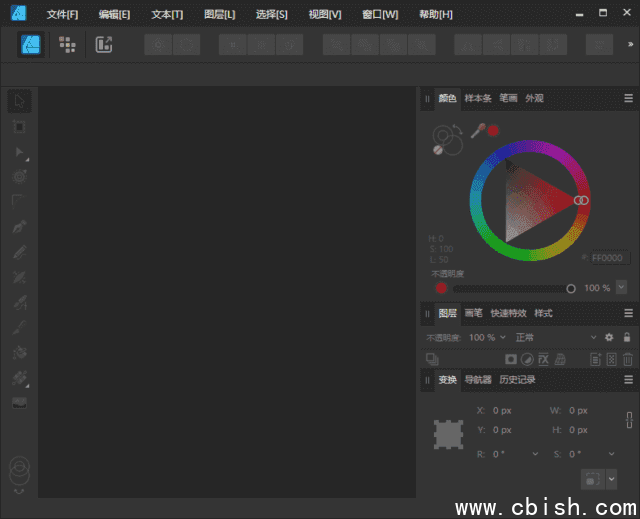Viewport: 640px width, 519px height.
Task: Switch to the 画笔 Brushes tab
Action: (x=473, y=313)
